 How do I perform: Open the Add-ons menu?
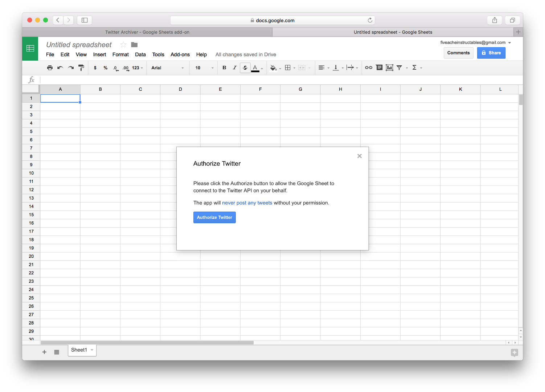180,54
